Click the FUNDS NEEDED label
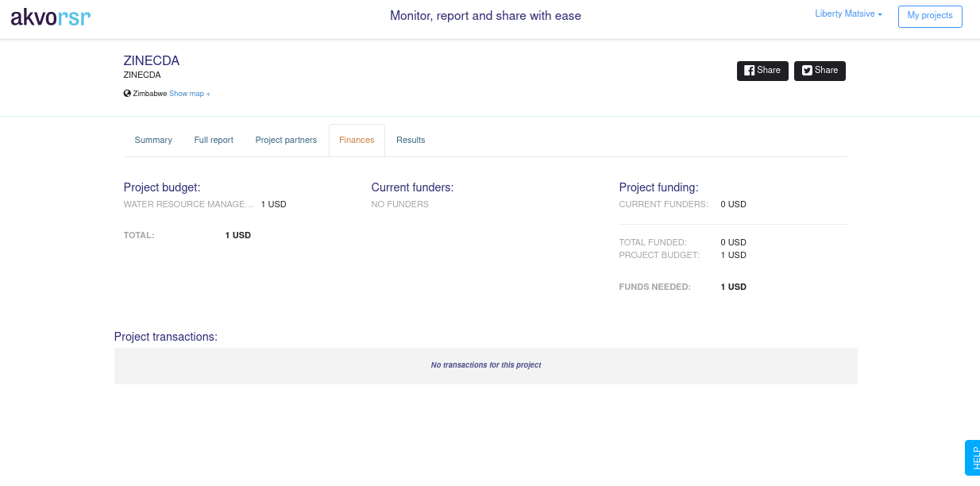Image resolution: width=980 pixels, height=486 pixels. 655,287
